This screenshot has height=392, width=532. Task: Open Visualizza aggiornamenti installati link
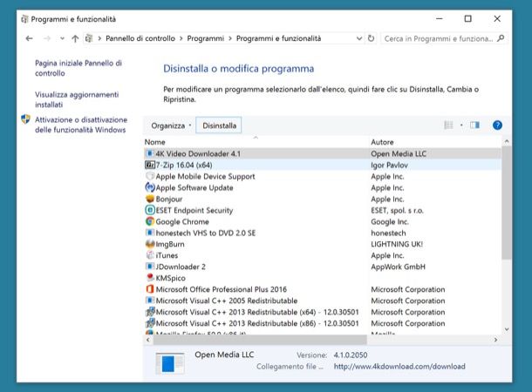77,99
